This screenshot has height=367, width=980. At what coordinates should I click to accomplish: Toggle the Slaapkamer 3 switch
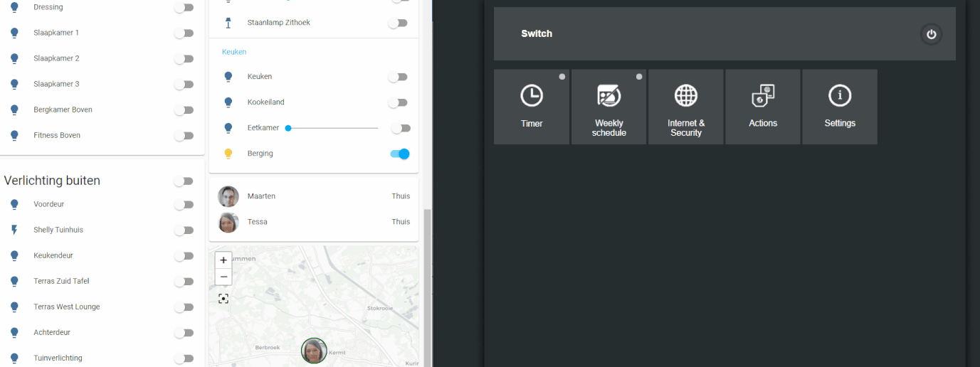pos(184,84)
